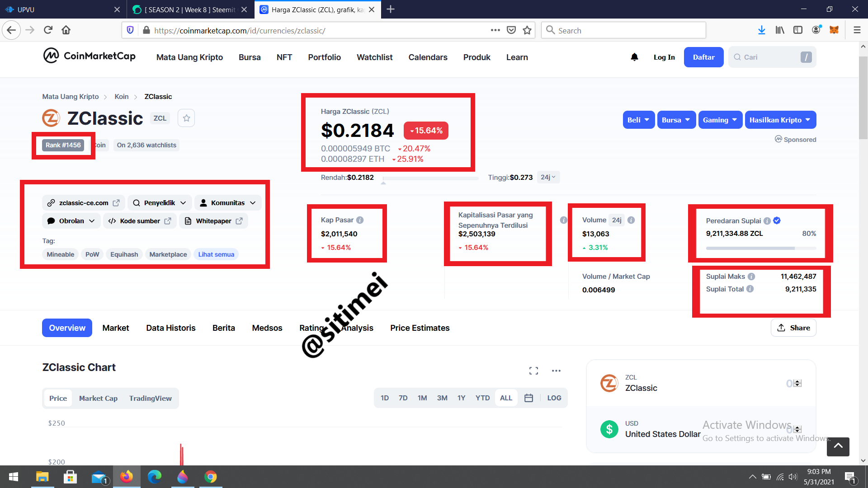
Task: Set chart range to 1D
Action: pos(385,398)
